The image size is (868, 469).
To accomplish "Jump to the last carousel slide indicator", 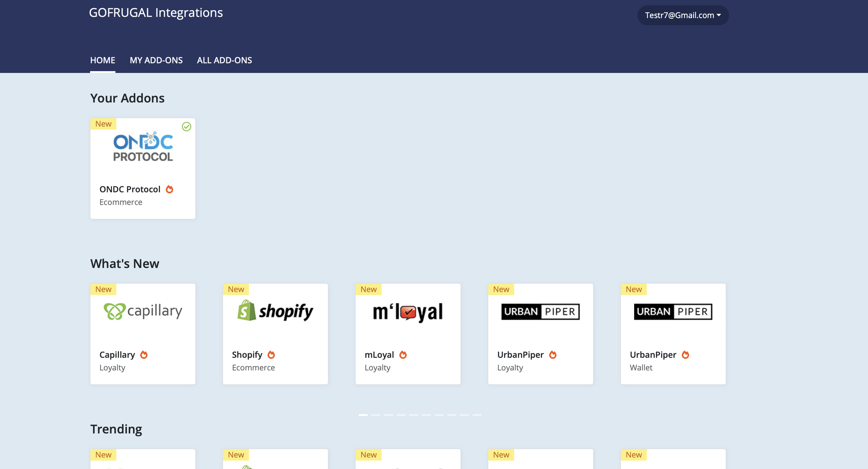I will [477, 415].
